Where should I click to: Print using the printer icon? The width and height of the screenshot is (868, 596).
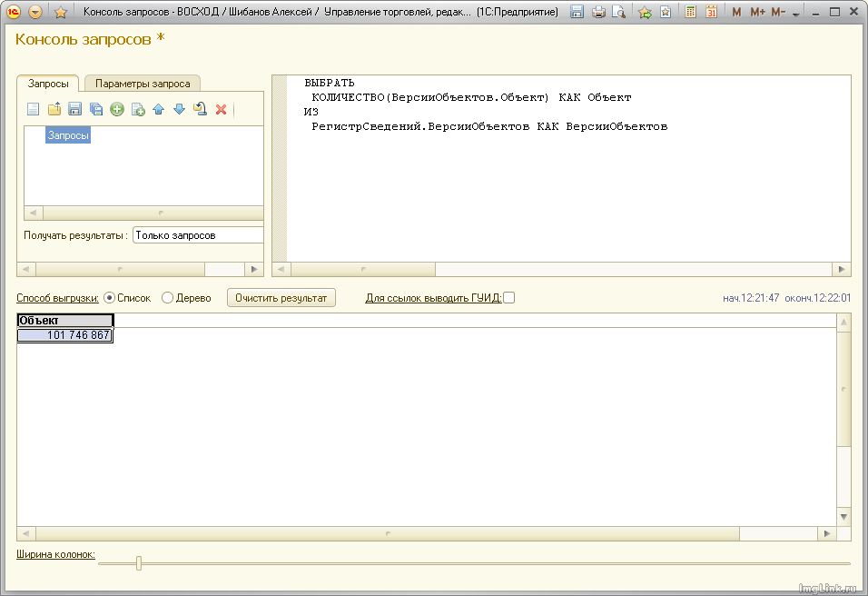pos(597,12)
